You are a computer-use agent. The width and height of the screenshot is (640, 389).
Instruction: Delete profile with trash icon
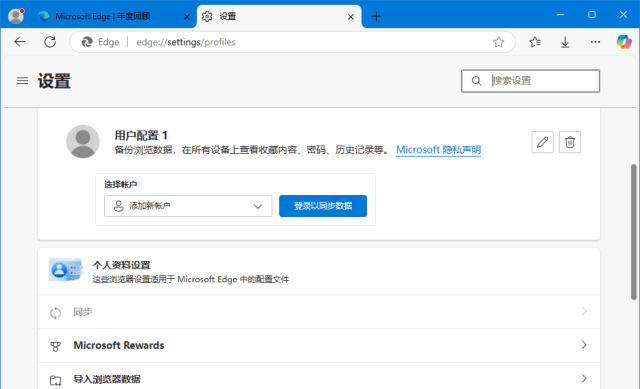(x=570, y=142)
